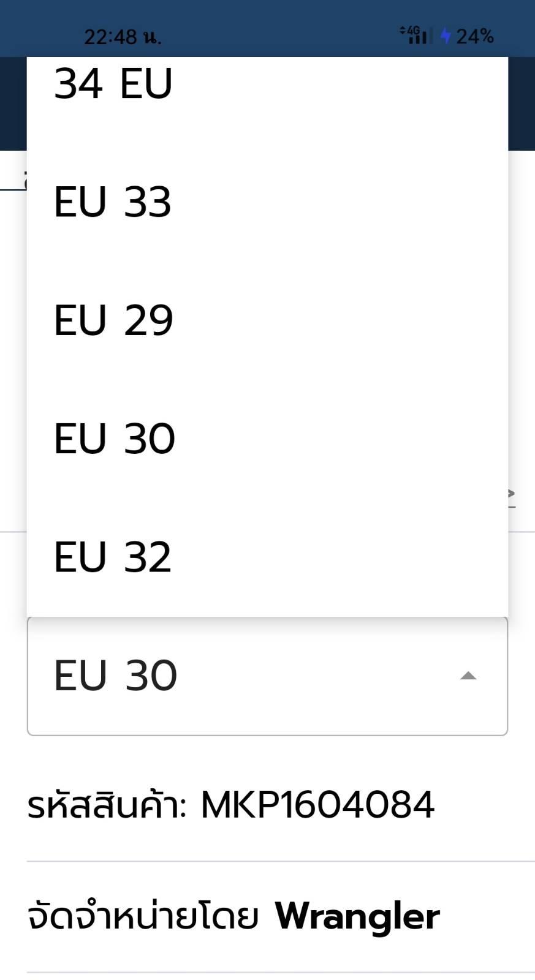Choose the EU 32 size option
Viewport: 535px width, 980px height.
[x=267, y=557]
